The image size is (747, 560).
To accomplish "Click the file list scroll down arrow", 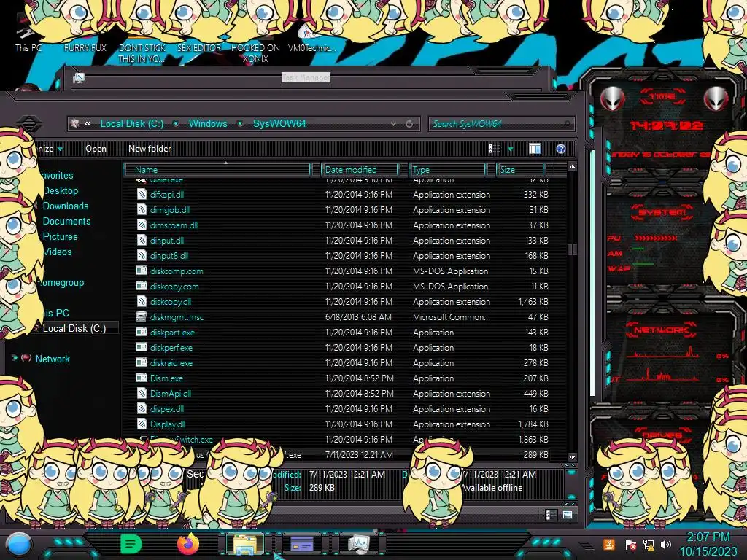I will pyautogui.click(x=572, y=457).
